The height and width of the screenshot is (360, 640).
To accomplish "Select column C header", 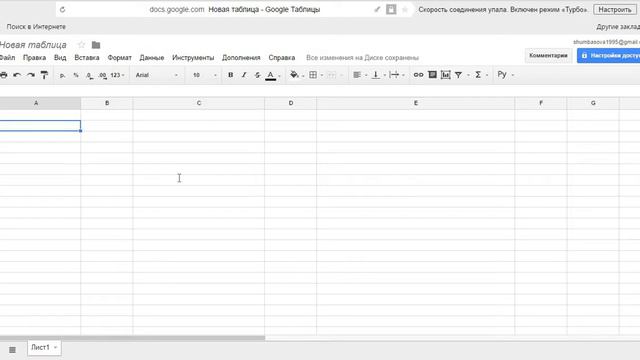I will coord(199,103).
